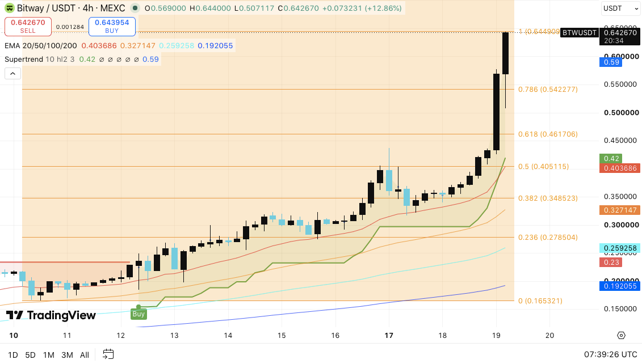The width and height of the screenshot is (642, 364).
Task: Select the 0.236 (0.278504) Fibonacci label
Action: (548, 238)
